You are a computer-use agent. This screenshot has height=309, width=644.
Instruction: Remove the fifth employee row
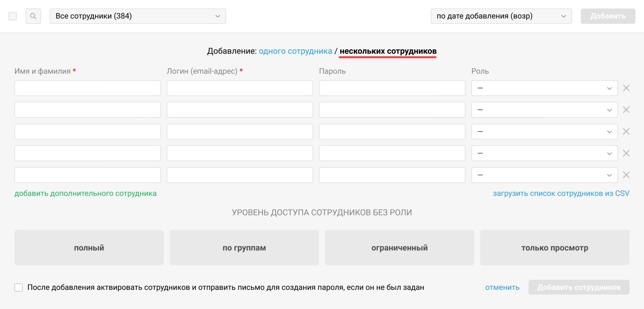click(x=626, y=175)
